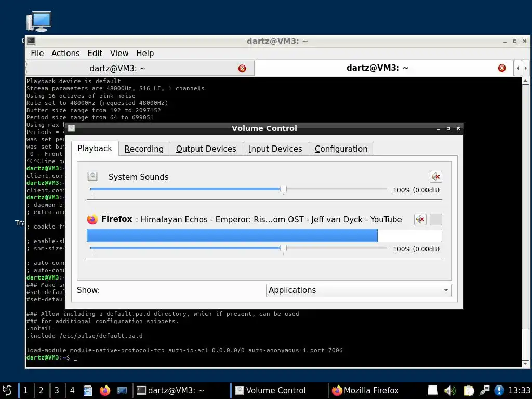
Task: Open the terminal Help menu
Action: pyautogui.click(x=145, y=54)
